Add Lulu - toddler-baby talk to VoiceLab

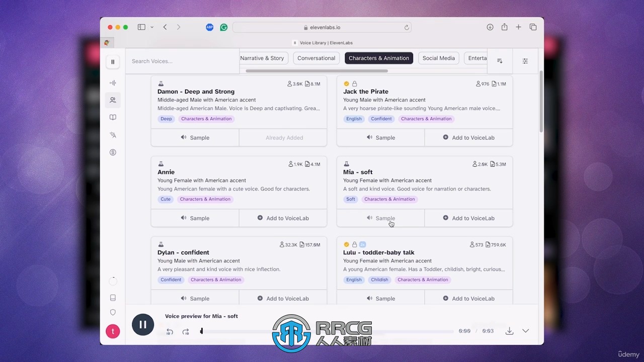(469, 298)
